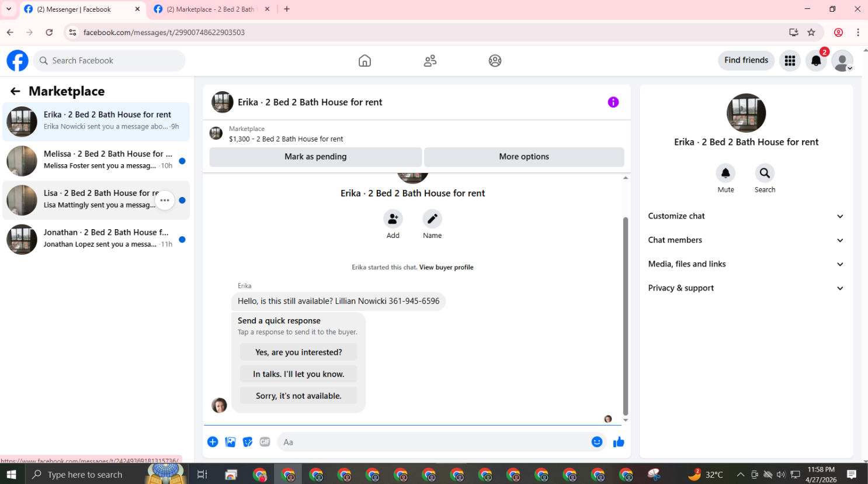The image size is (868, 484).
Task: Open the Windows Start menu
Action: (x=12, y=475)
